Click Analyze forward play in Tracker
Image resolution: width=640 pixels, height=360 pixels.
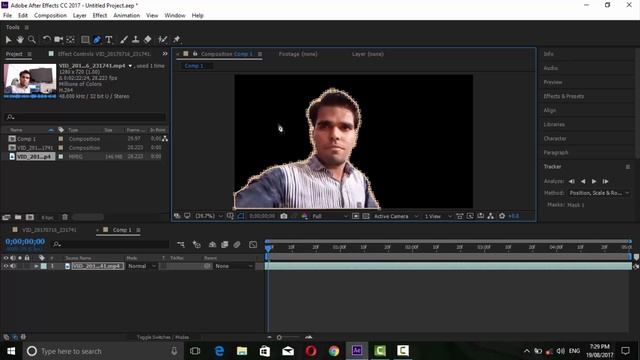[594, 181]
